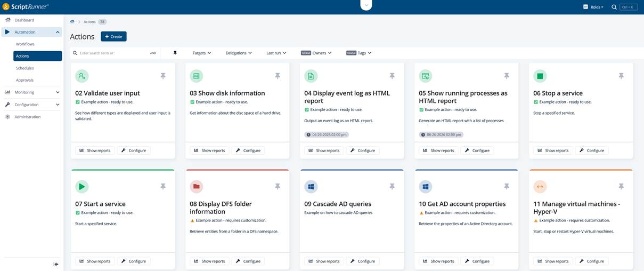Click the 08 Display DFS folder icon

(x=196, y=187)
